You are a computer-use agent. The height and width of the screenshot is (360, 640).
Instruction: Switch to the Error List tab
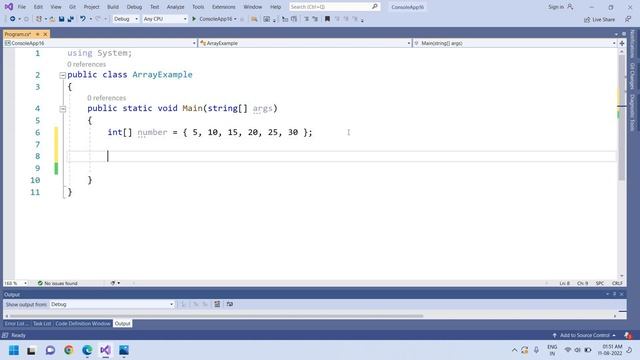[16, 324]
